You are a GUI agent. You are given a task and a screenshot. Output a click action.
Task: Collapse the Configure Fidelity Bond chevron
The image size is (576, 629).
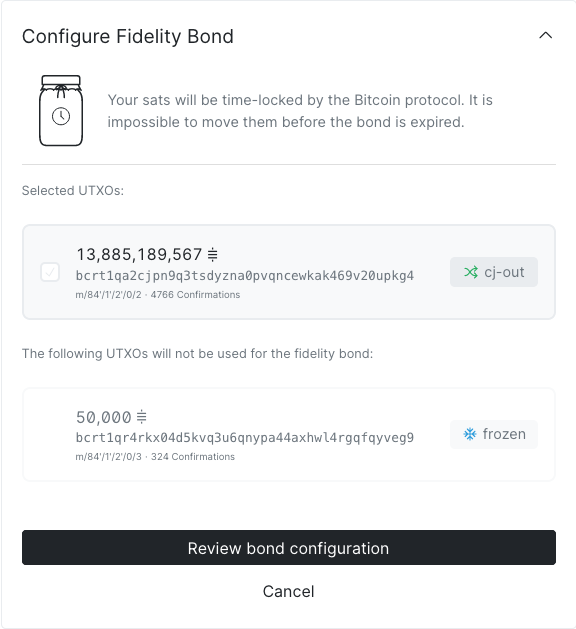coord(546,36)
